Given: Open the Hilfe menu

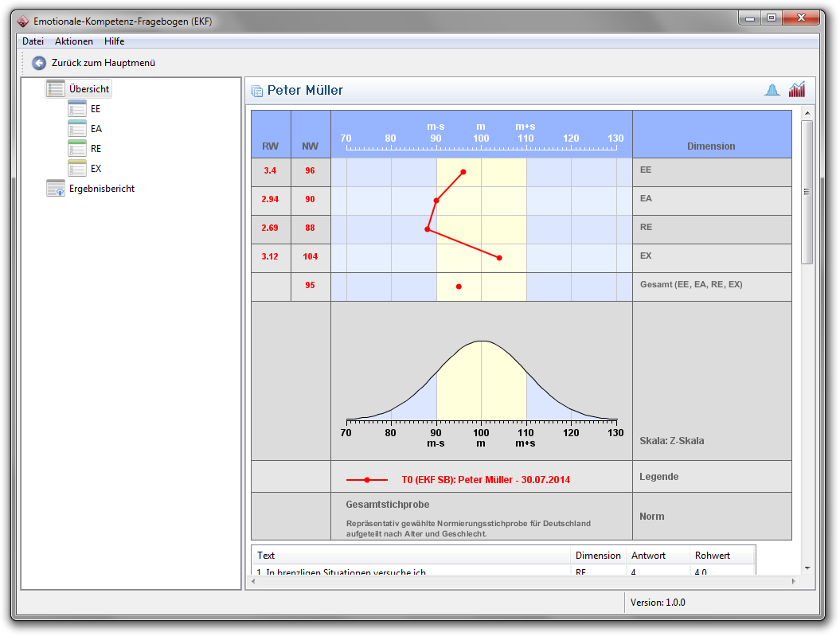Looking at the screenshot, I should tap(114, 41).
